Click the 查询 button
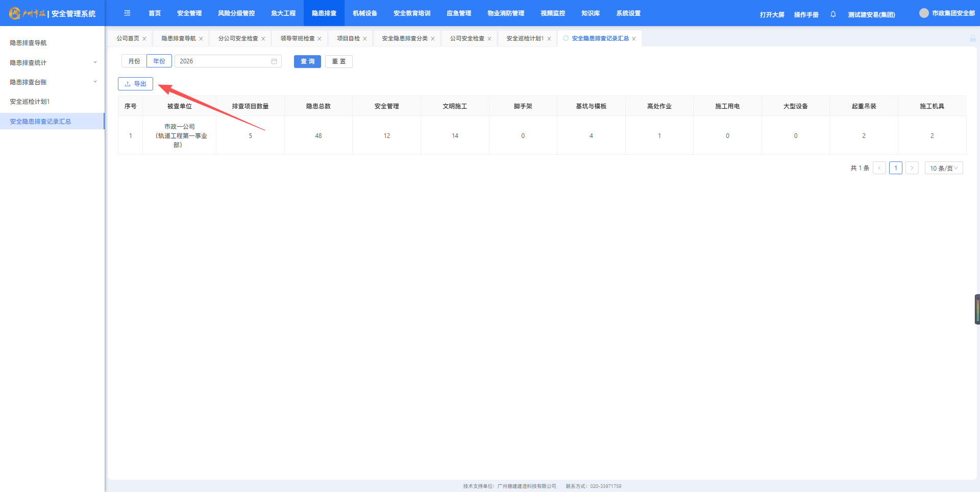The image size is (980, 492). (307, 61)
